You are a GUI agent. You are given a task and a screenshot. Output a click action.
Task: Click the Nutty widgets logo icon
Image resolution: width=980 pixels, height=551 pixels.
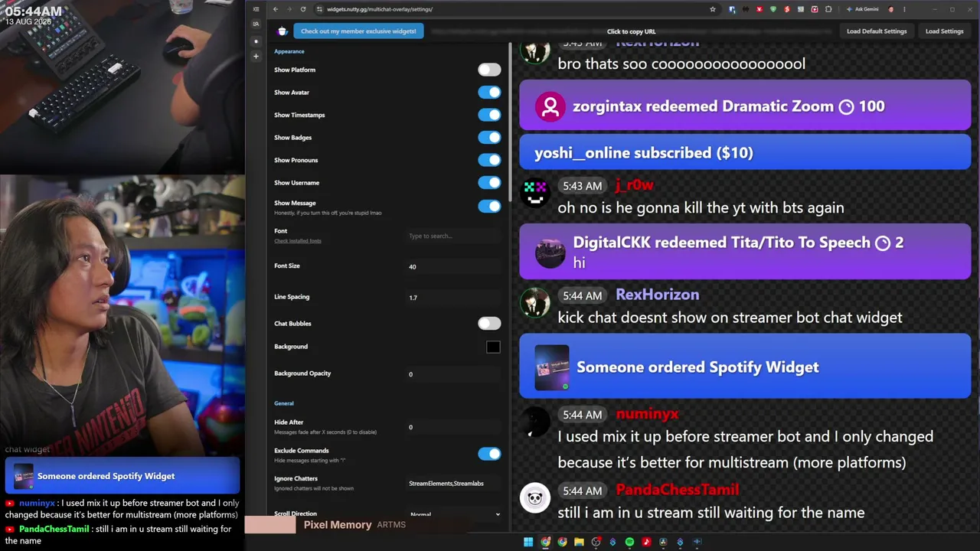click(283, 31)
